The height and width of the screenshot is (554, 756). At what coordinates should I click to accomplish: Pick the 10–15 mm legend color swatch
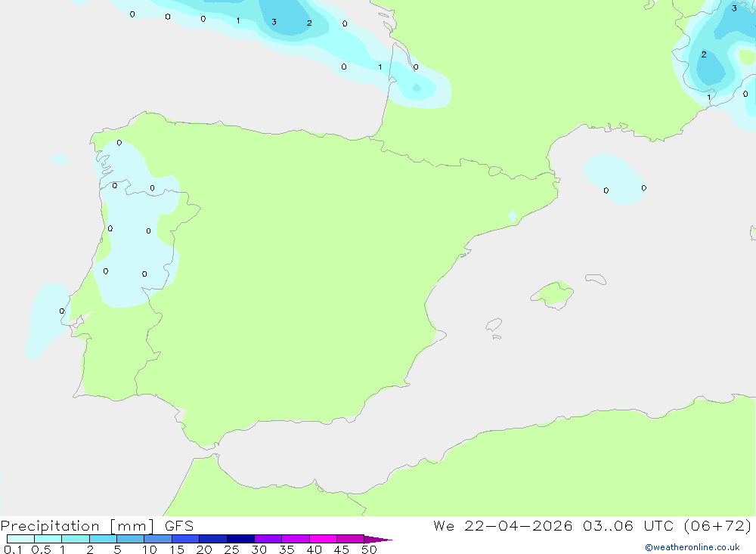pyautogui.click(x=158, y=539)
